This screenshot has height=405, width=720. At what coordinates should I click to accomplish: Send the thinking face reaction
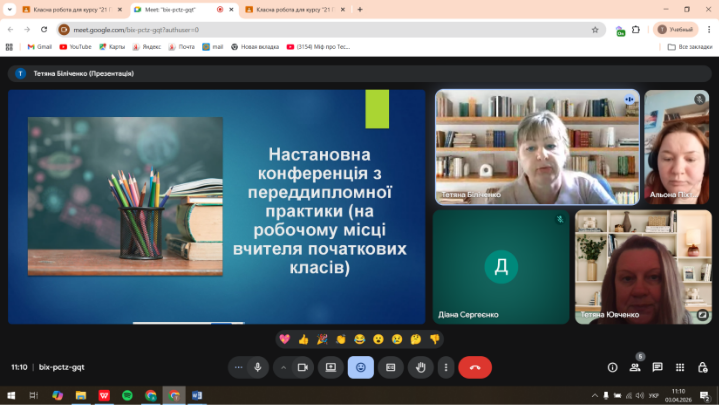[416, 339]
